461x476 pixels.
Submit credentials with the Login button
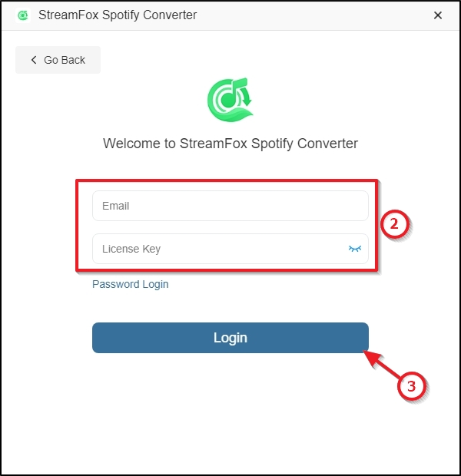click(230, 338)
